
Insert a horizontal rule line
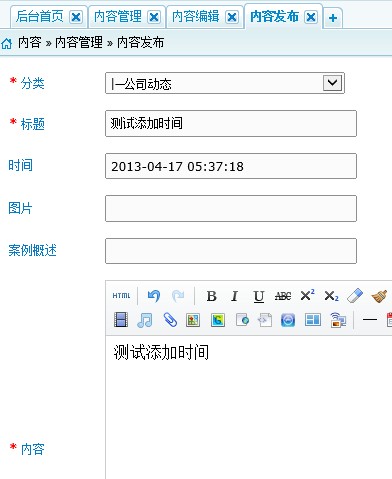[370, 320]
